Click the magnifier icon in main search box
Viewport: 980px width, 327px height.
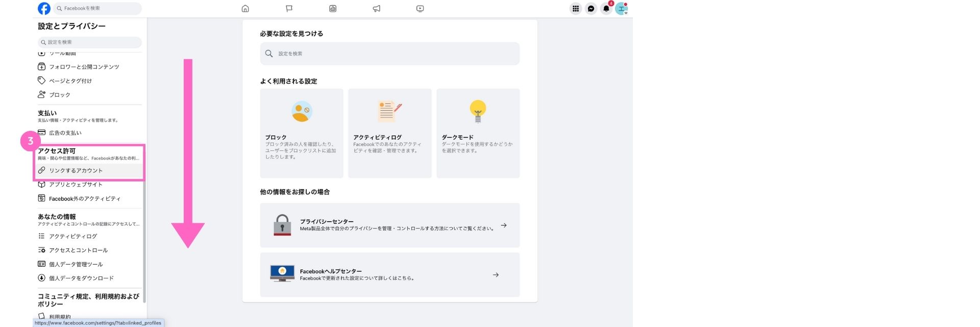(x=269, y=54)
